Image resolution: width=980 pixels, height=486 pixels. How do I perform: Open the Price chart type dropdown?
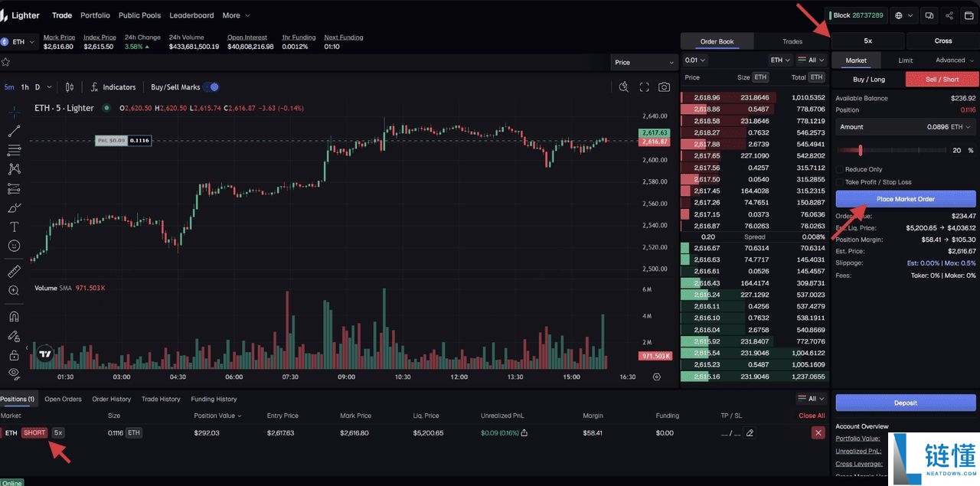pos(645,62)
